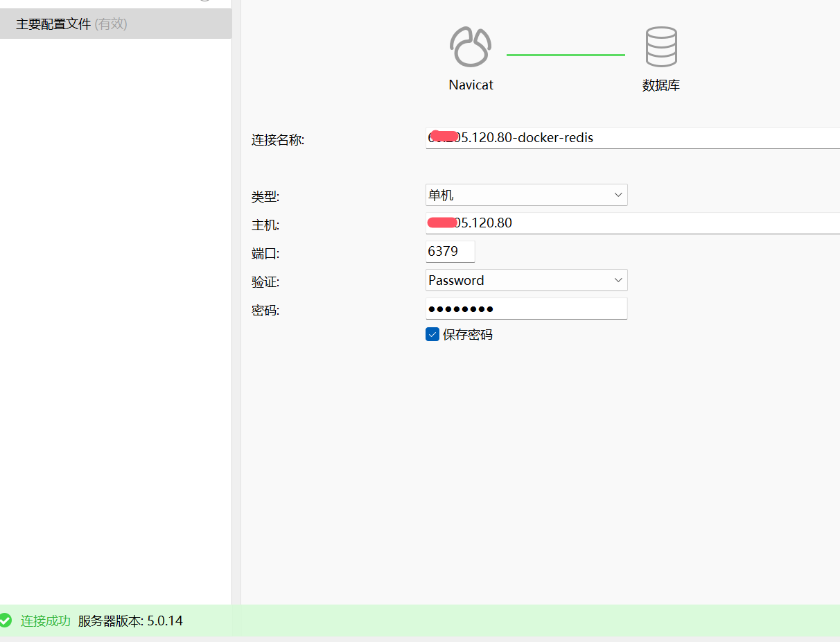Click the green connection success checkmark icon
The height and width of the screenshot is (642, 840).
click(6, 621)
